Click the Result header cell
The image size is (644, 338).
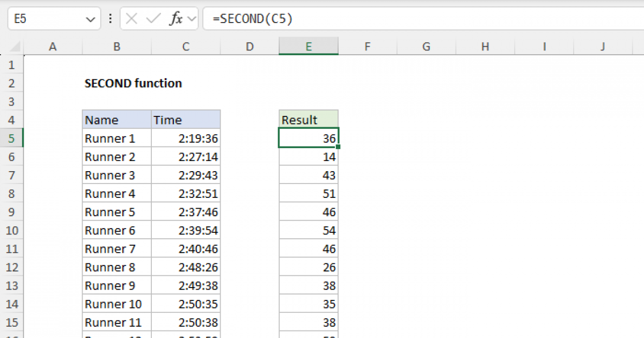coord(309,120)
